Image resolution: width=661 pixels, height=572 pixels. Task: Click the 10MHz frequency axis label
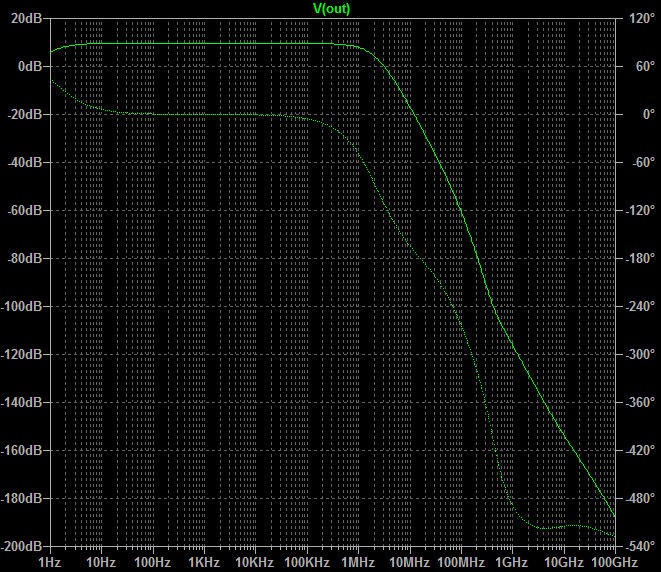(x=409, y=562)
